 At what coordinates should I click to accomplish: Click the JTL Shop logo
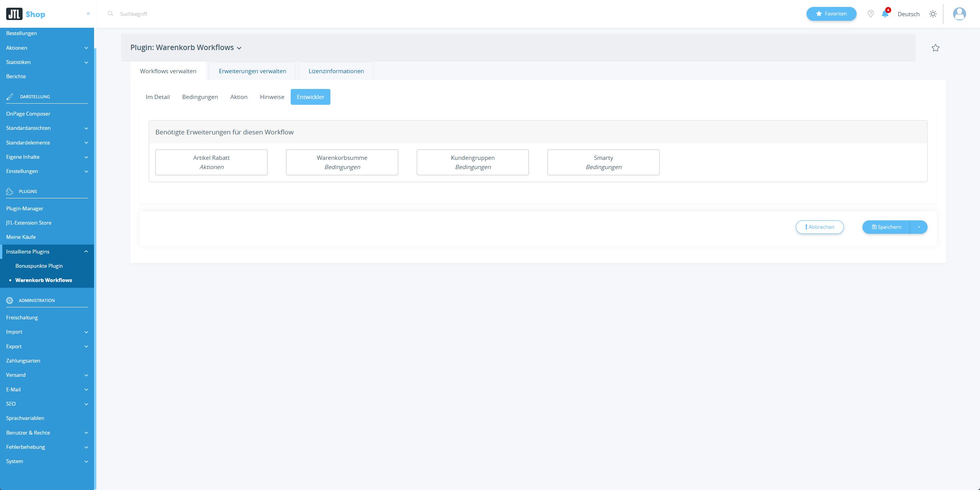[x=25, y=14]
